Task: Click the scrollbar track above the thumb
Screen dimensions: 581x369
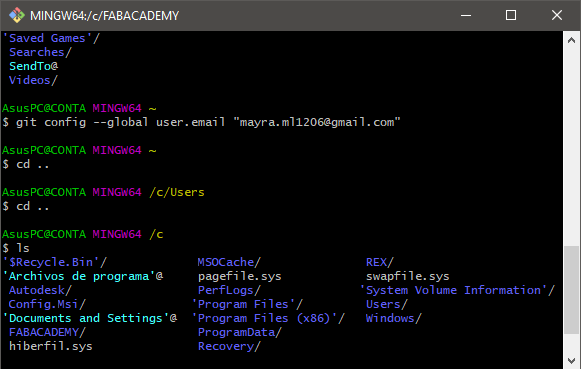Action: click(571, 147)
